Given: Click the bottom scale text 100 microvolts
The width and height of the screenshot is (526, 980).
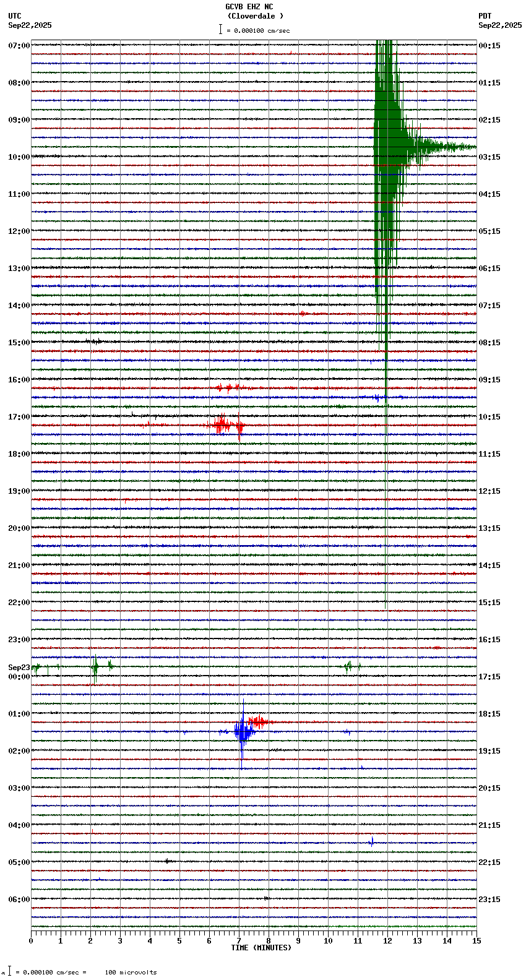Looking at the screenshot, I should pos(131,972).
